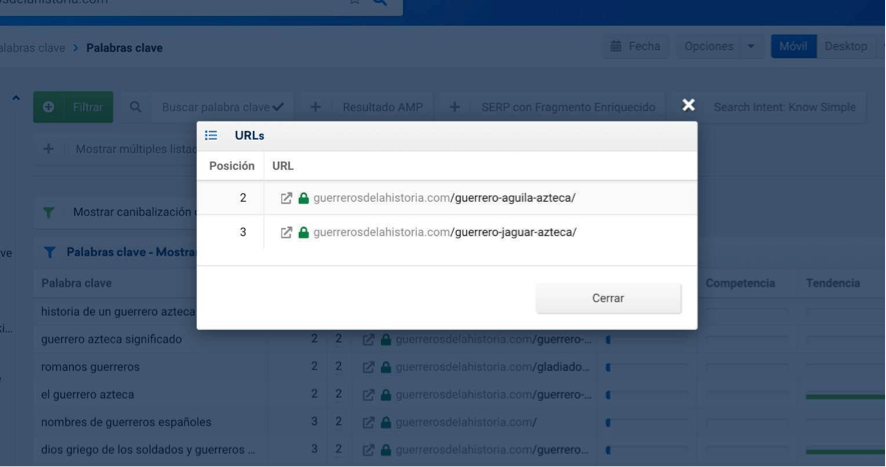
Task: Collapse the filter panel chevron
Action: 16,98
